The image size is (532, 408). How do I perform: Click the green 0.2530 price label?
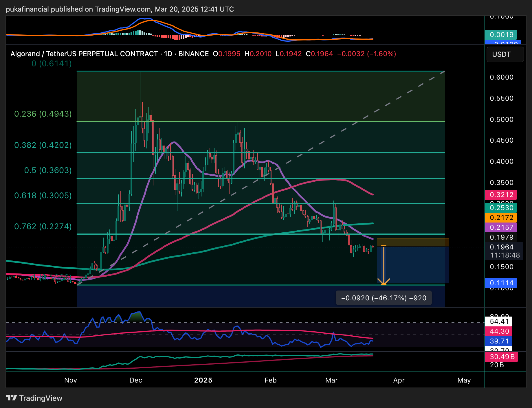[x=501, y=208]
